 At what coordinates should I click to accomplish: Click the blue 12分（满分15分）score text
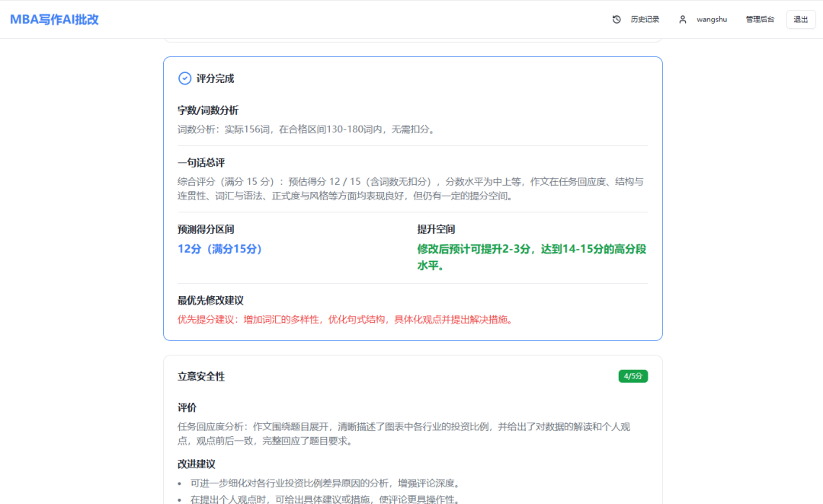pyautogui.click(x=220, y=249)
